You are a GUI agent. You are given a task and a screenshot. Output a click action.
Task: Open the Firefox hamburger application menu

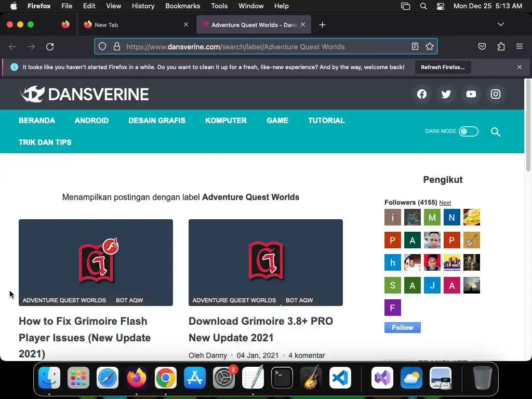click(x=520, y=46)
